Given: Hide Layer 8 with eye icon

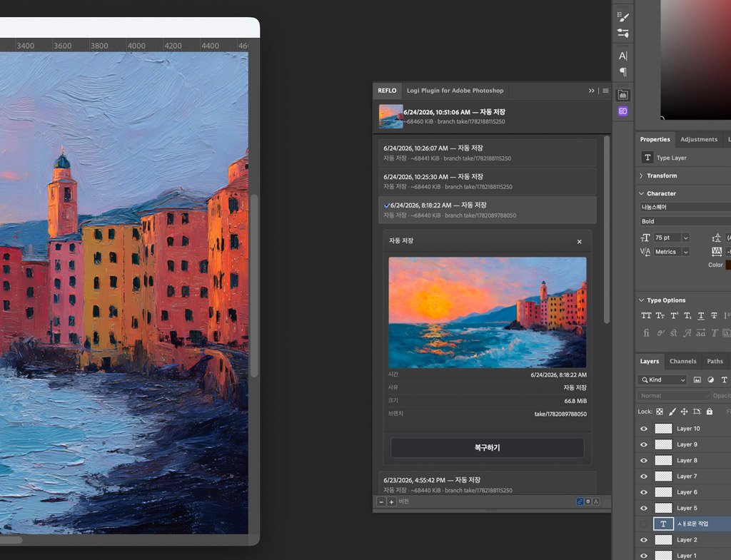Looking at the screenshot, I should (644, 460).
